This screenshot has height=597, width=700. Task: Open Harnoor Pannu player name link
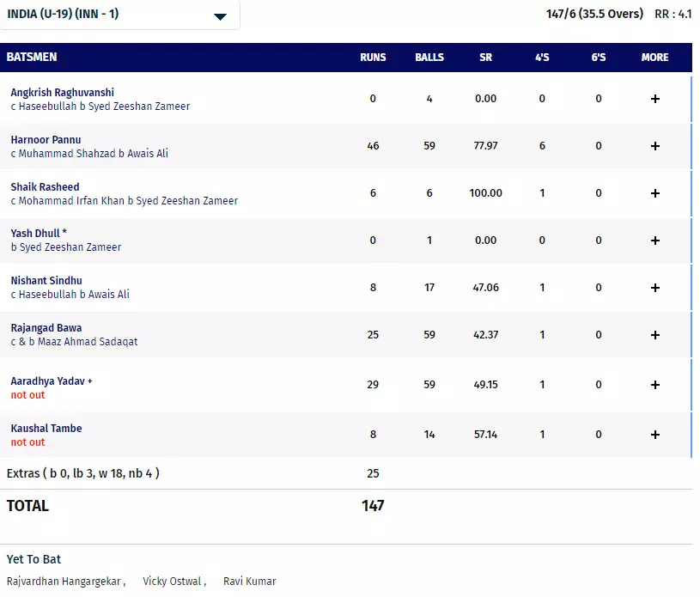[x=46, y=139]
